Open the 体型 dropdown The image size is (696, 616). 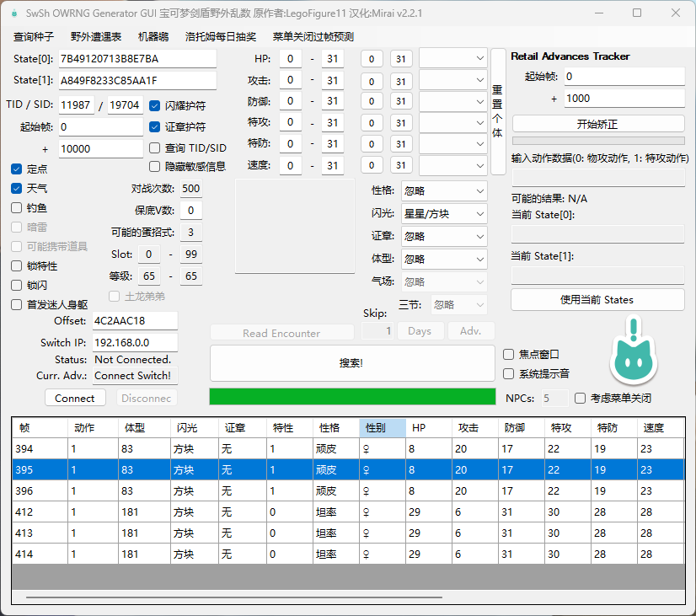pyautogui.click(x=444, y=259)
